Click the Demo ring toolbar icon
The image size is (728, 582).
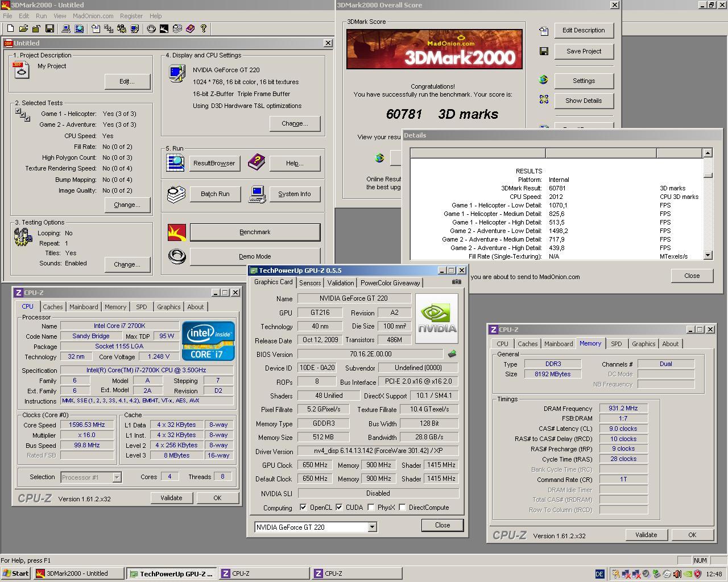click(151, 28)
